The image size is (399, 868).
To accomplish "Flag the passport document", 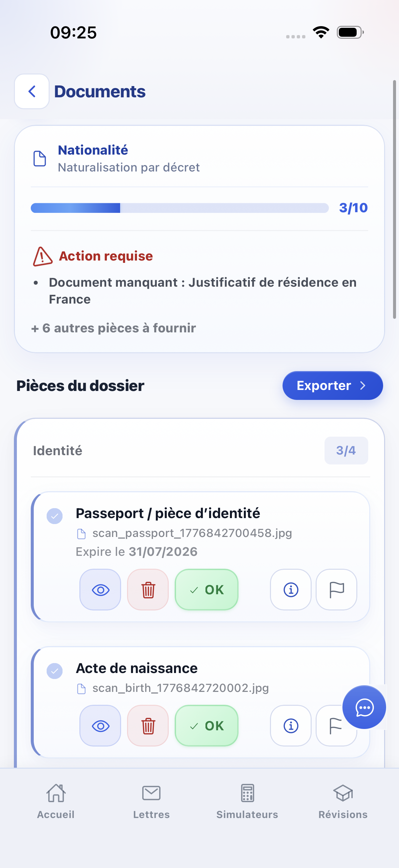I will pos(336,590).
